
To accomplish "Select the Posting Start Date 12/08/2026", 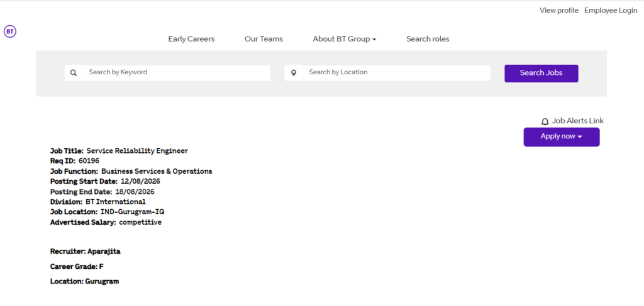I will click(x=140, y=181).
